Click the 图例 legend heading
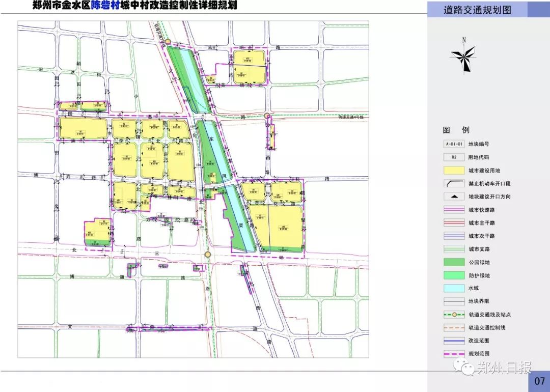The image size is (550, 392). coord(456,130)
